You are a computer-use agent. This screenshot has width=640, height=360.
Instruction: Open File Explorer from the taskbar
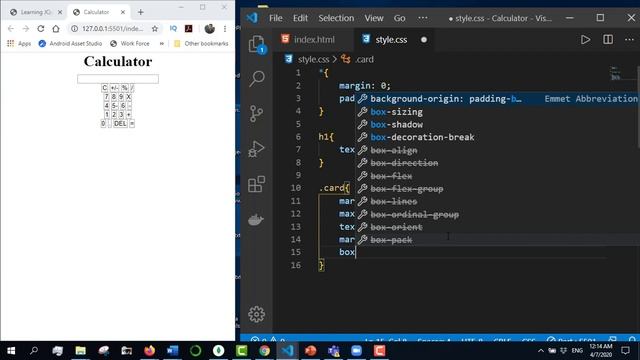point(80,351)
